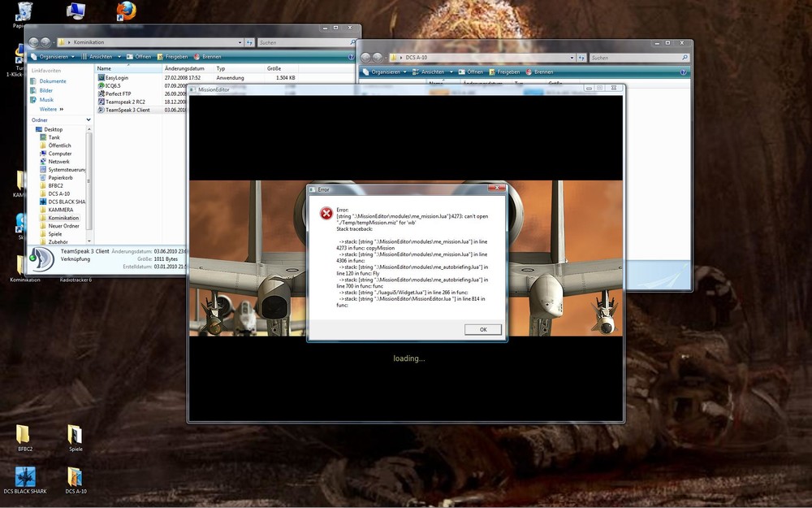The height and width of the screenshot is (508, 812).
Task: Open Ansichten menu in DCS A-10 window
Action: (433, 72)
